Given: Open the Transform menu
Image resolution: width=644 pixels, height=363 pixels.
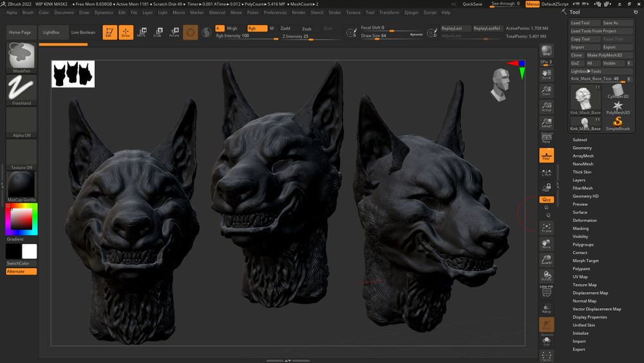Looking at the screenshot, I should pos(389,12).
